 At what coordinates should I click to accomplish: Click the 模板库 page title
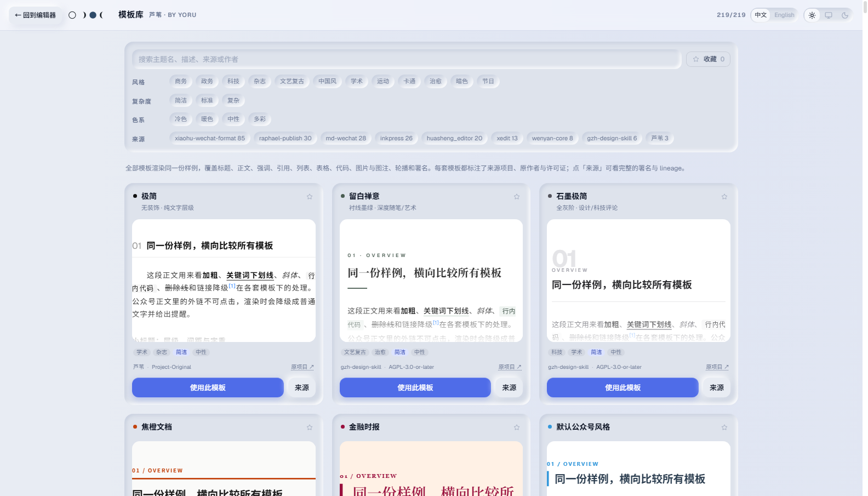(131, 15)
